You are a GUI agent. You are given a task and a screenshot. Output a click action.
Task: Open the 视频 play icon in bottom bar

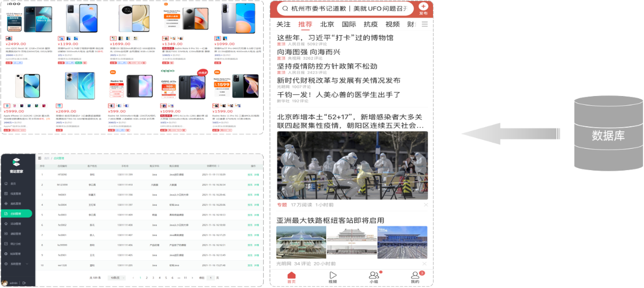click(x=333, y=275)
